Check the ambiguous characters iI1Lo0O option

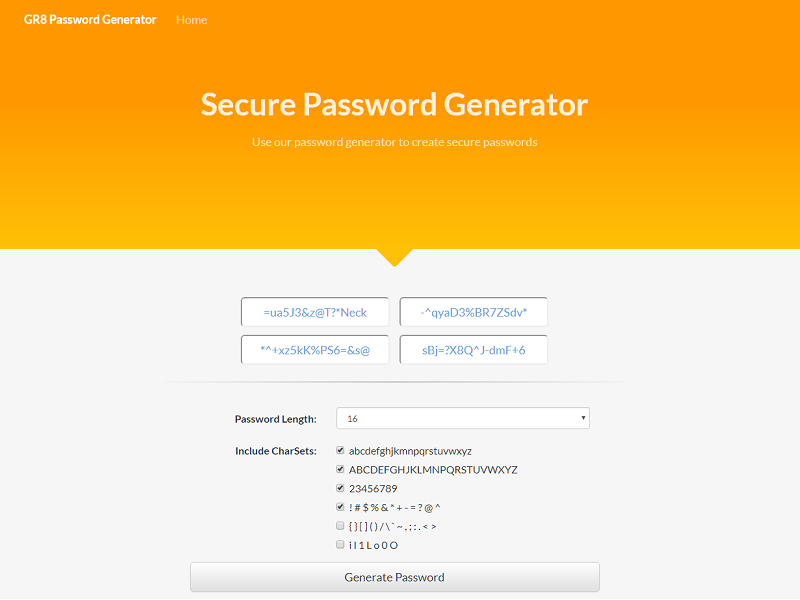340,544
